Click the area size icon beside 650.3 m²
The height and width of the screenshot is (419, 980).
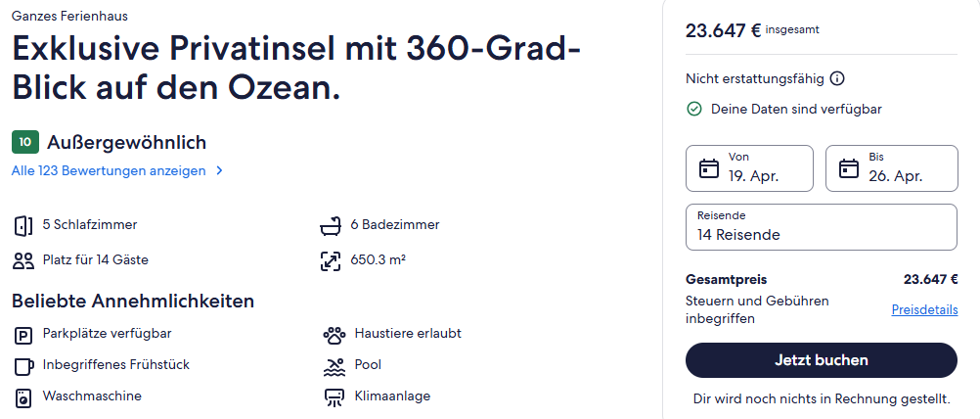tap(331, 260)
